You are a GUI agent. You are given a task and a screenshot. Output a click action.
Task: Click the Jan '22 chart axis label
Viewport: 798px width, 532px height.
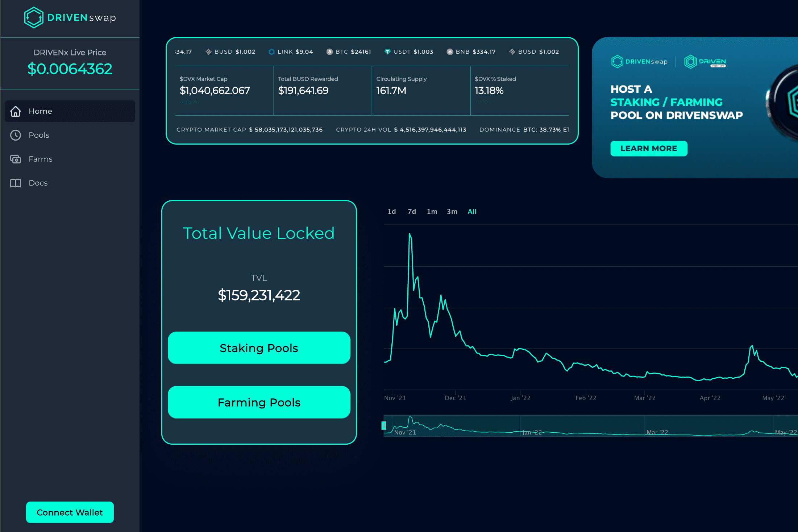coord(520,398)
